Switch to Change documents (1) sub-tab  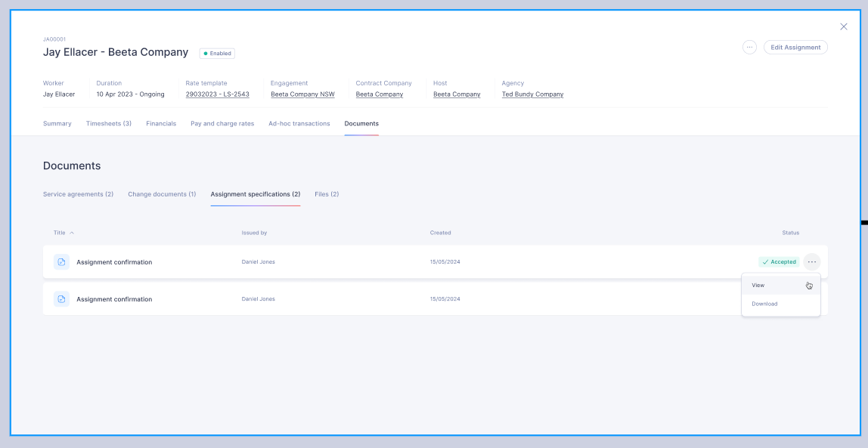tap(162, 195)
